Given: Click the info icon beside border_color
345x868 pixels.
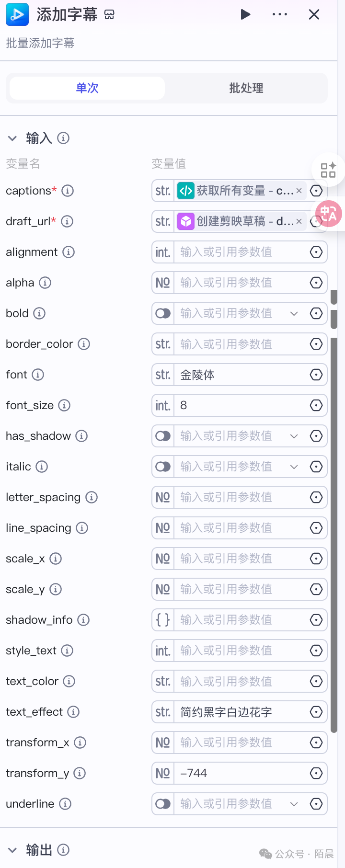Looking at the screenshot, I should click(84, 344).
